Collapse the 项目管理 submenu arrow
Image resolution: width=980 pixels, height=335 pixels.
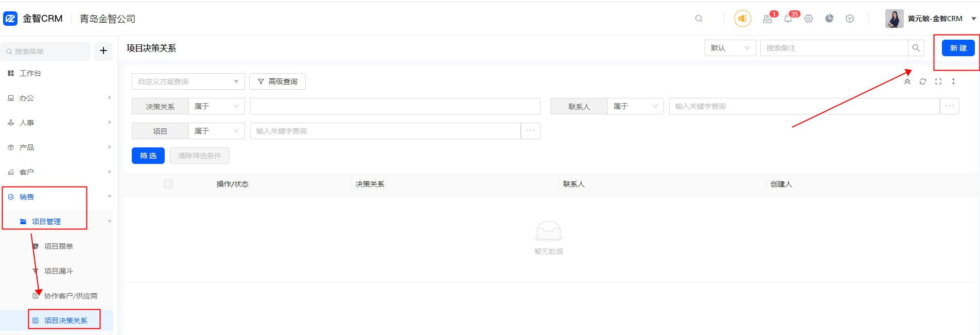pos(109,221)
